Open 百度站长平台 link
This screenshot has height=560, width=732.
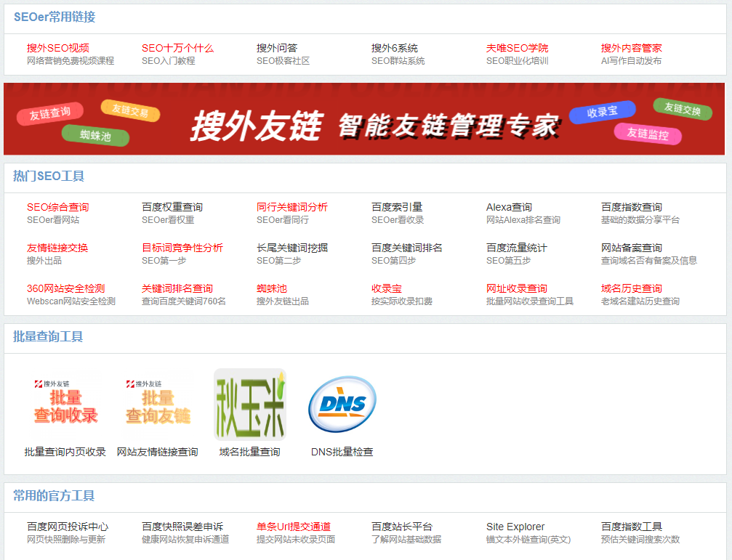402,527
